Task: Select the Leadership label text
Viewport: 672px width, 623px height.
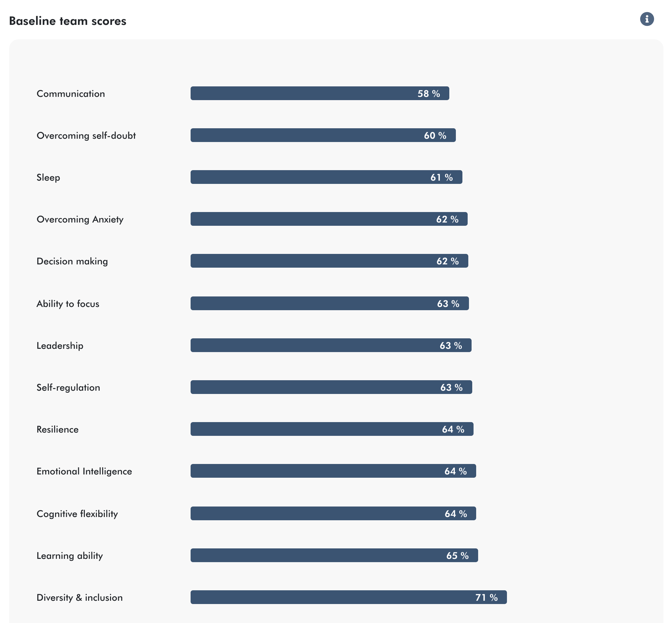Action: 60,346
